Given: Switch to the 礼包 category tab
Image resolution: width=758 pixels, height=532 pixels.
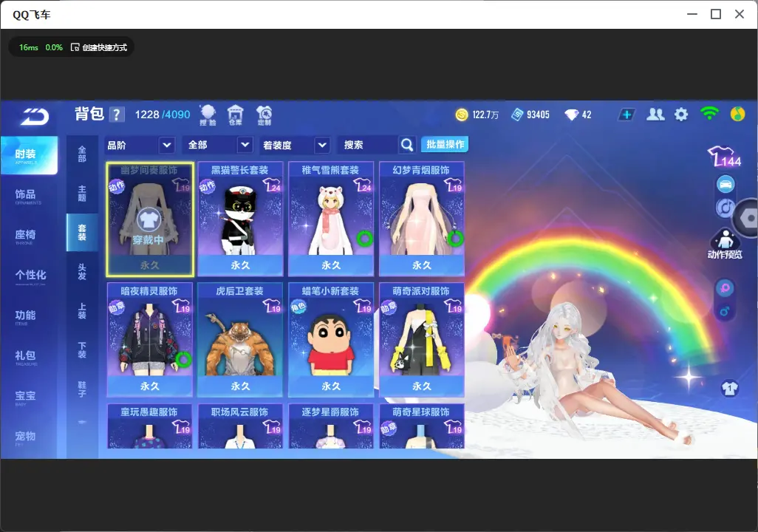Looking at the screenshot, I should pyautogui.click(x=29, y=356).
